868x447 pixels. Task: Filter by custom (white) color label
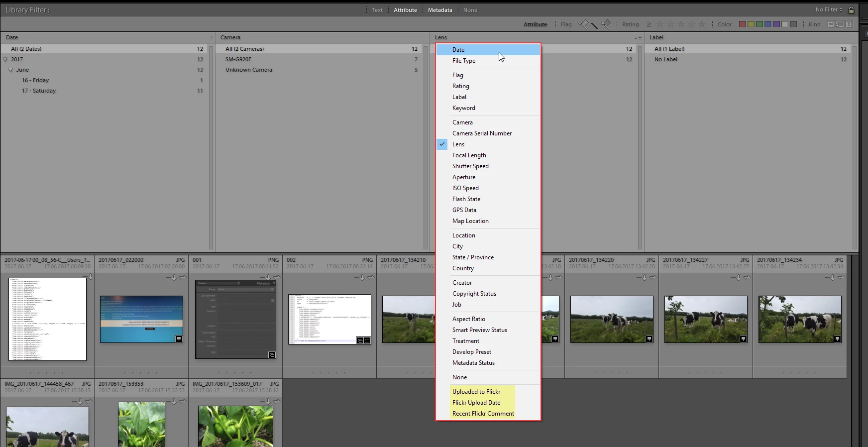[785, 24]
